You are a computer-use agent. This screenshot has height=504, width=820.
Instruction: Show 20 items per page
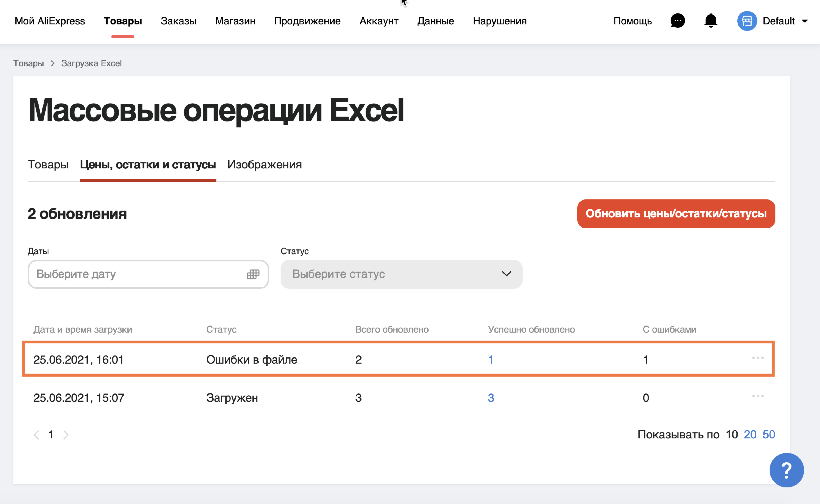pyautogui.click(x=750, y=434)
